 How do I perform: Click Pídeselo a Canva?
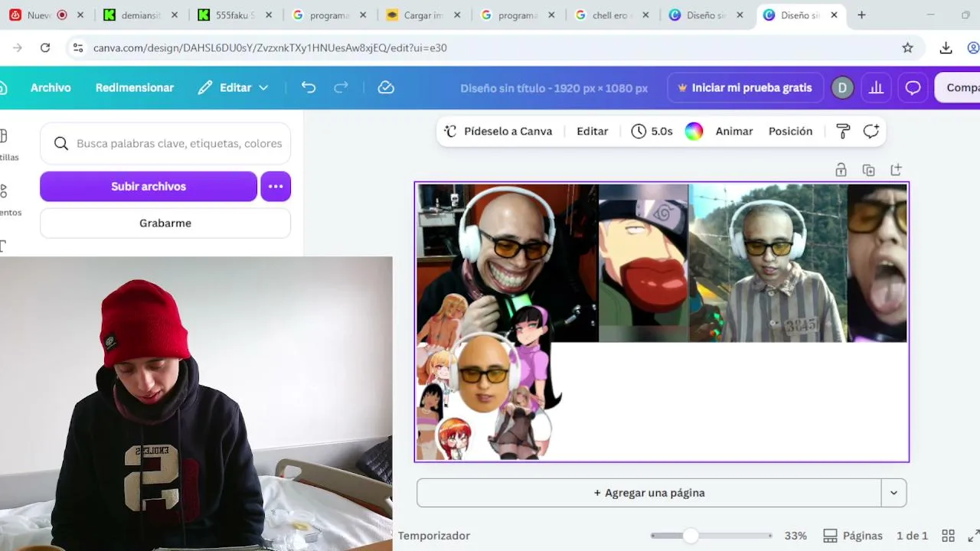498,131
